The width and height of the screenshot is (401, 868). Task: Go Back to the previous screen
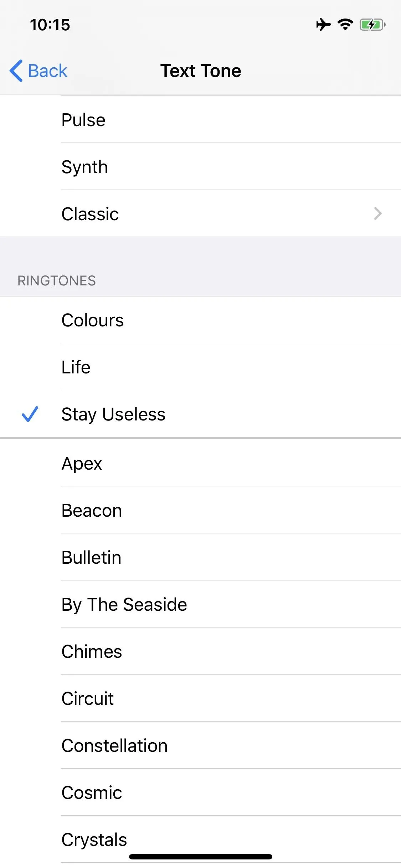(x=38, y=71)
